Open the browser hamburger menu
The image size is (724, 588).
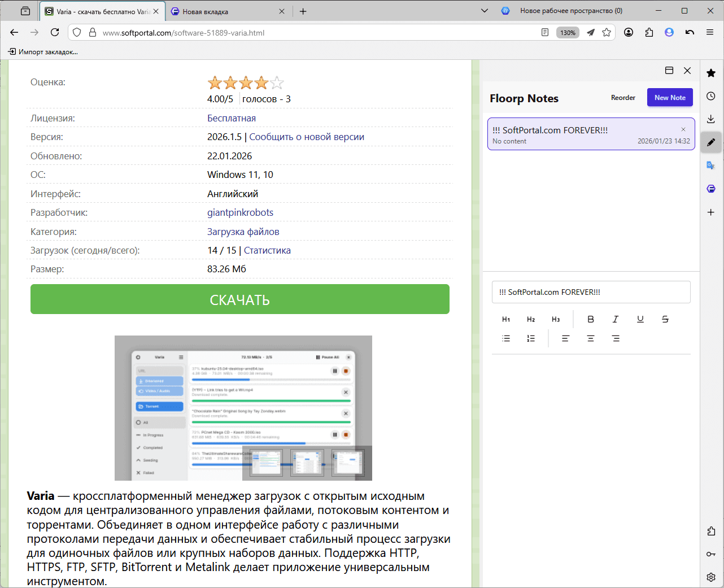pos(710,33)
